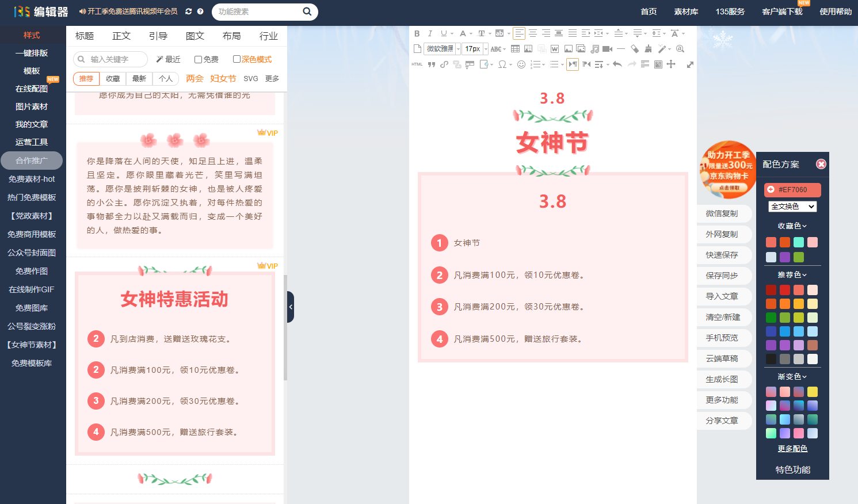Open 素材库 in top navigation
The height and width of the screenshot is (504, 858).
(x=686, y=12)
